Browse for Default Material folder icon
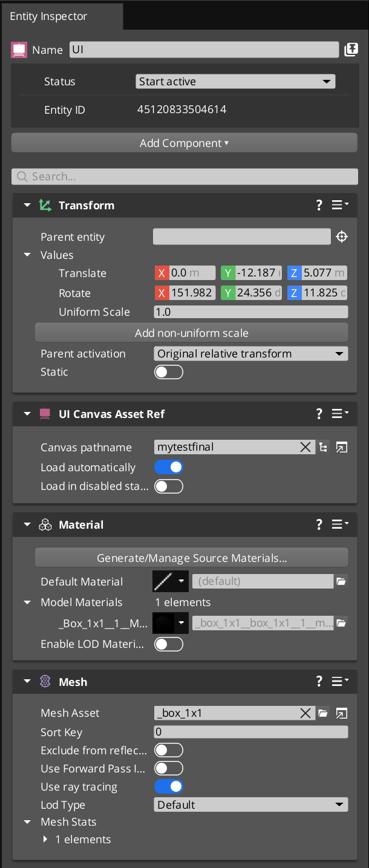The image size is (369, 868). [x=341, y=581]
